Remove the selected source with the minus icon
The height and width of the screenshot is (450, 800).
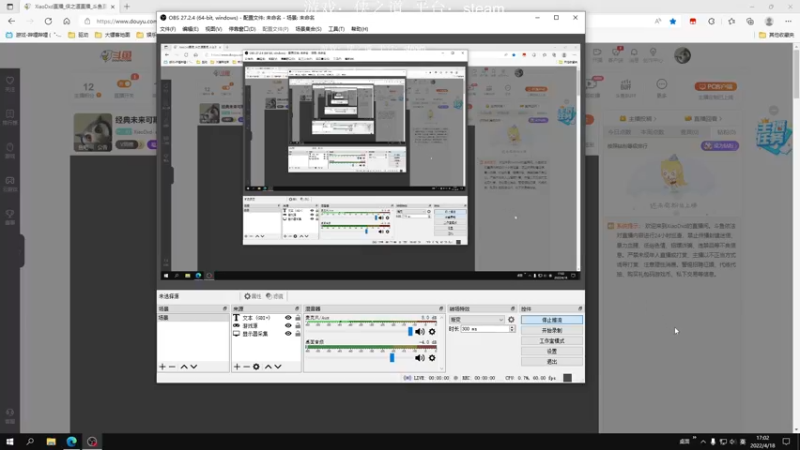[x=246, y=367]
